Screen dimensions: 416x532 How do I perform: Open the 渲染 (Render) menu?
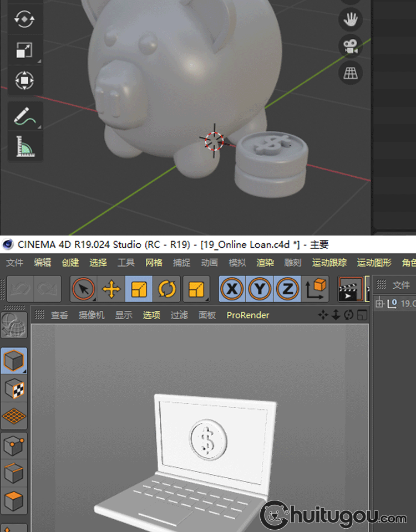point(265,263)
